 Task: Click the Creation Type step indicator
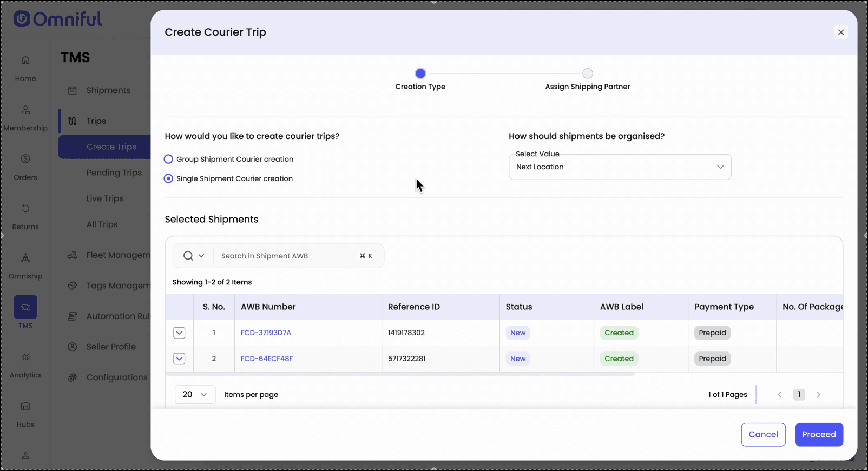coord(420,74)
